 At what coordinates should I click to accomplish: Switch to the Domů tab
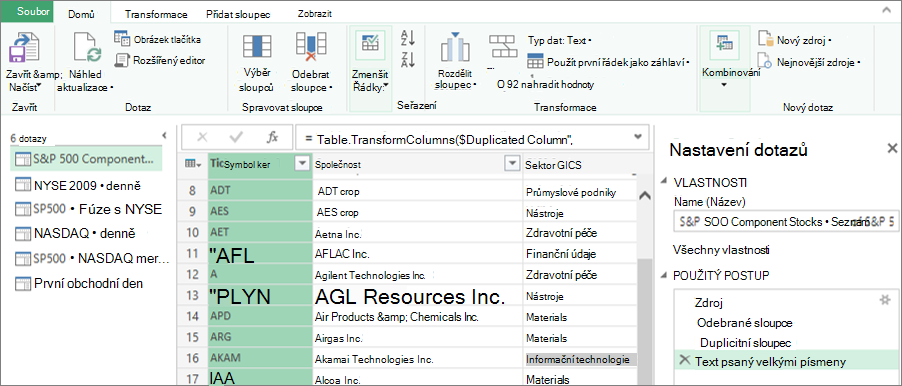(81, 13)
